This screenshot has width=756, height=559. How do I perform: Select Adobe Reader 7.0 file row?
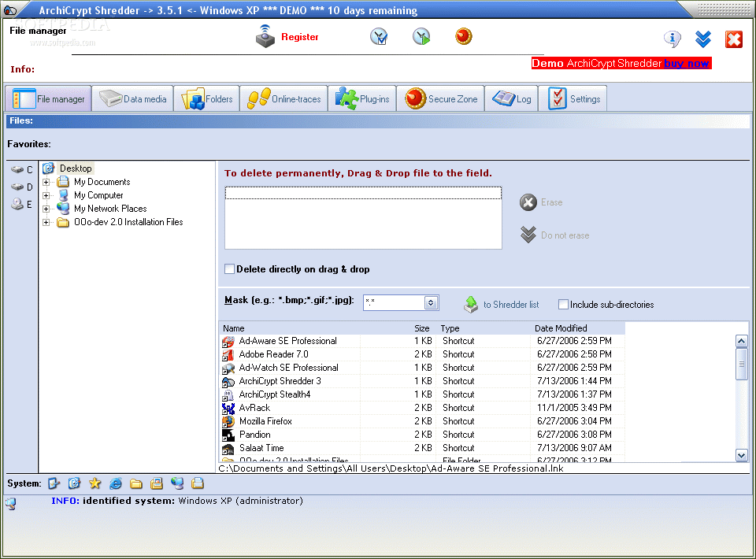pos(422,354)
